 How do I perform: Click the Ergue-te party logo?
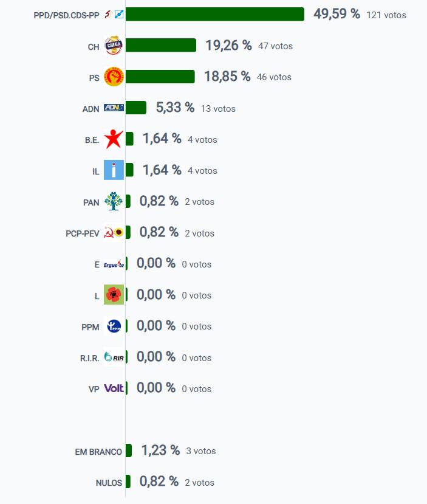tap(114, 264)
